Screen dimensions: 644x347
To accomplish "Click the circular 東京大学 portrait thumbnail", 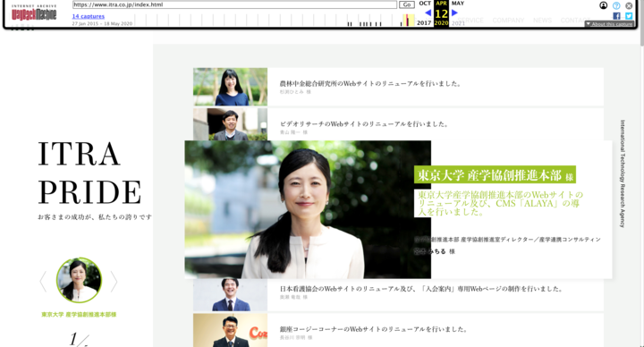I will click(79, 280).
